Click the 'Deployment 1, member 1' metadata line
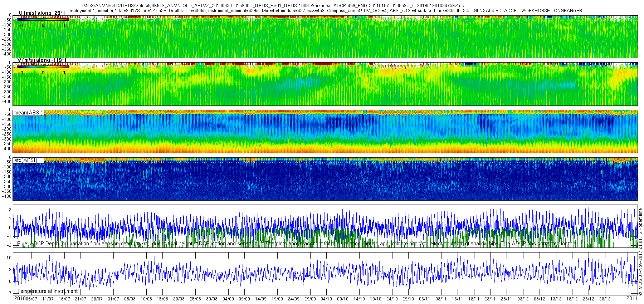644x304 pixels. [x=325, y=11]
